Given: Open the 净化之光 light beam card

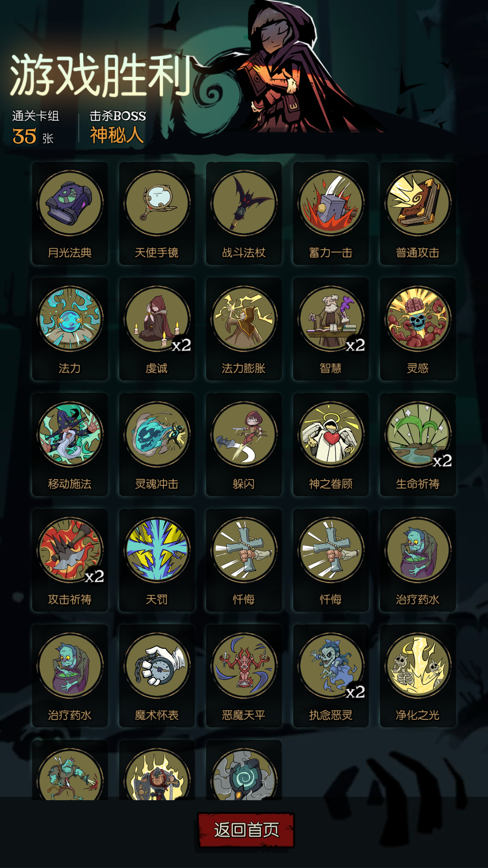Looking at the screenshot, I should tap(418, 676).
